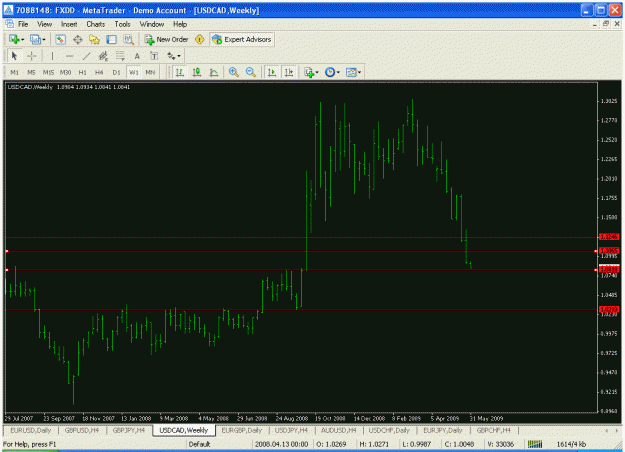Select the H4 timeframe
Viewport: 625px width, 452px height.
pos(99,72)
